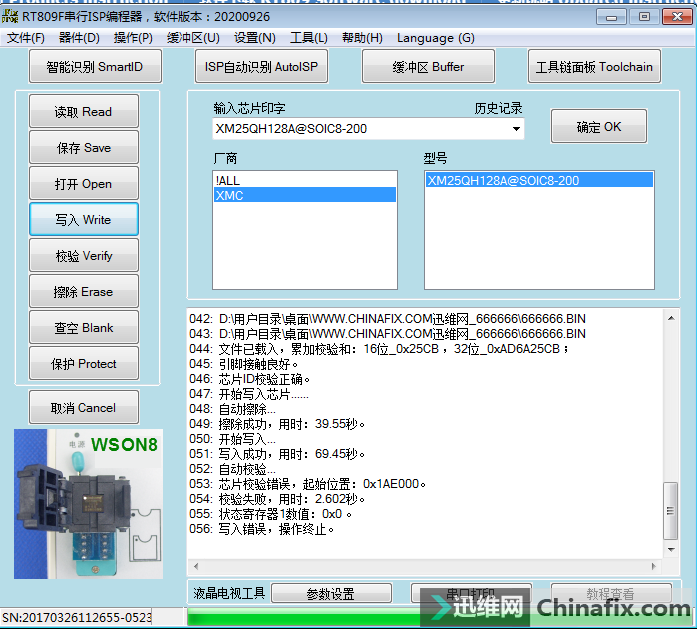Click the log scrollbar up arrow
This screenshot has height=632, width=697.
point(671,318)
